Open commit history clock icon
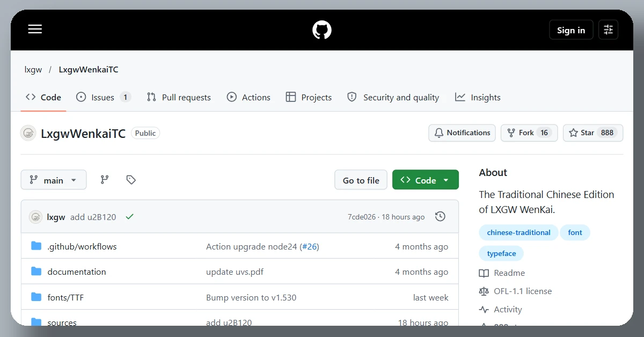 (x=440, y=217)
